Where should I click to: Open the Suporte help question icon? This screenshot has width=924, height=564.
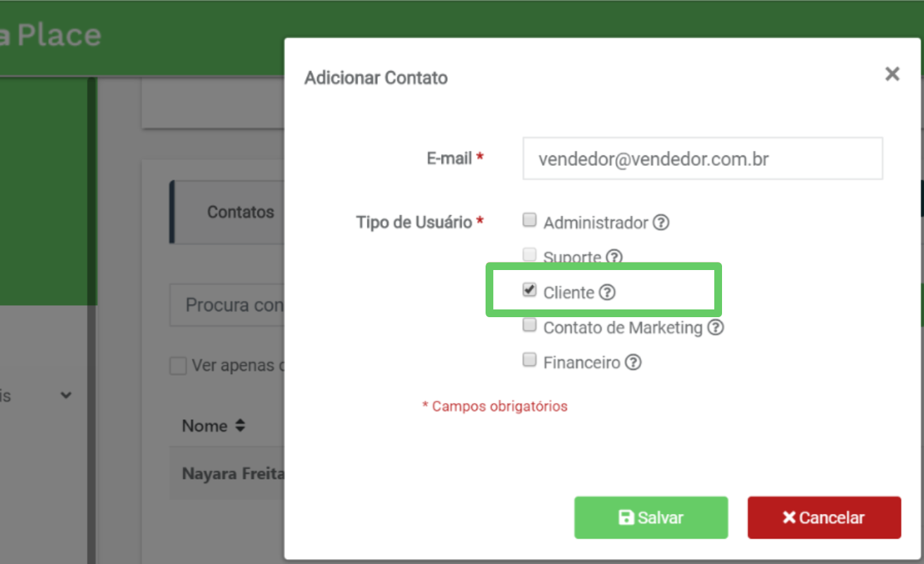tap(614, 257)
